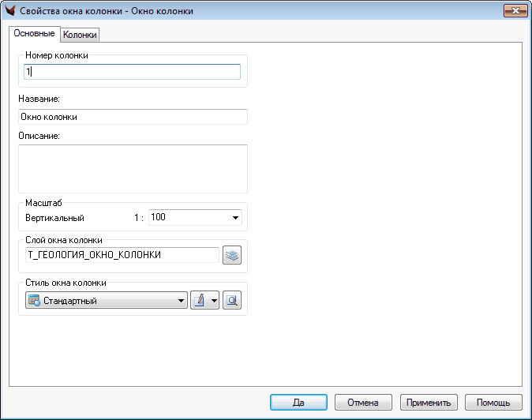This screenshot has height=420, width=532.
Task: Expand the arrow beside the edit style icon
Action: coord(213,301)
